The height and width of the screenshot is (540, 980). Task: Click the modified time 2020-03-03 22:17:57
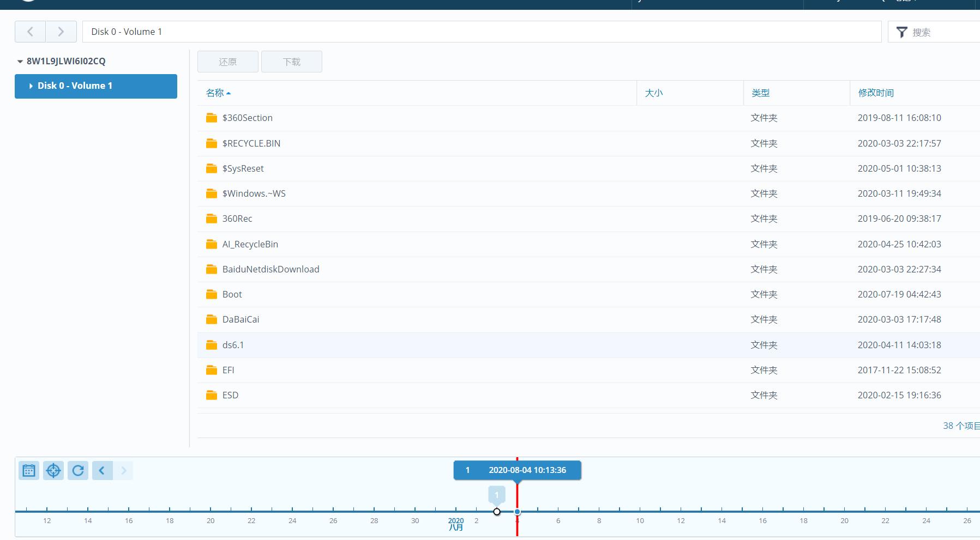point(899,143)
